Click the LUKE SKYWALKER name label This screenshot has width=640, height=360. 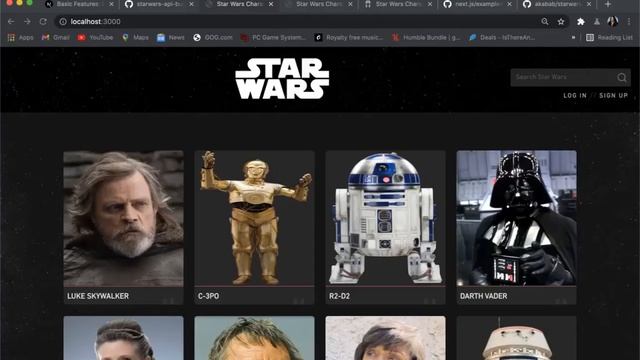pyautogui.click(x=98, y=296)
